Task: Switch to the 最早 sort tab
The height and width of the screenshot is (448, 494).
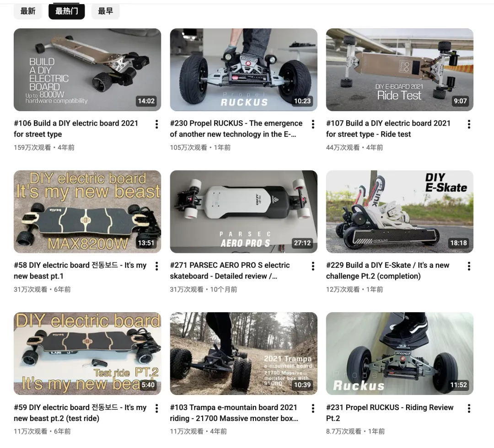Action: [105, 11]
